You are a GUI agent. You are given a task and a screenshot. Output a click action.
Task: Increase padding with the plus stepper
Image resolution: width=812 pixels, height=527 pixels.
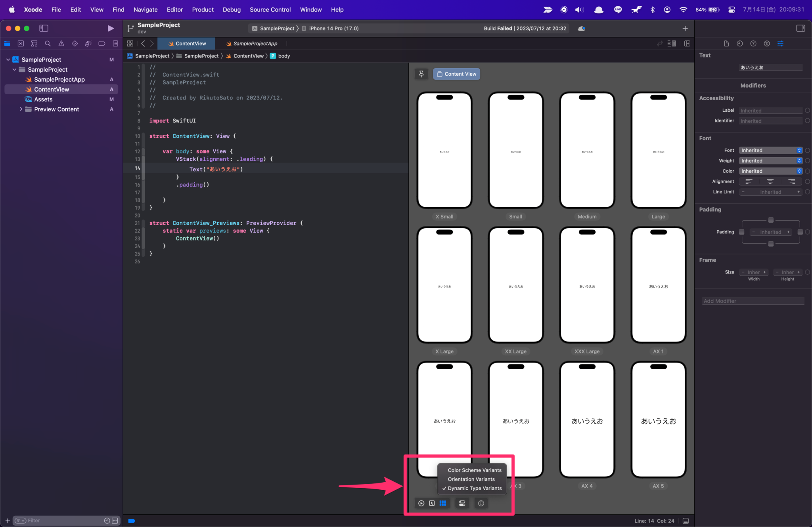point(788,232)
